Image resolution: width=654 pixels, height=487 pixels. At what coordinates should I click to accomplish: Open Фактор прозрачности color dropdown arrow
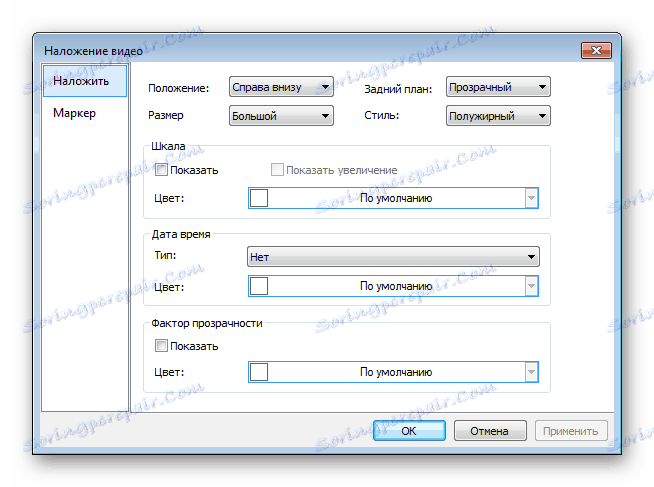point(531,372)
